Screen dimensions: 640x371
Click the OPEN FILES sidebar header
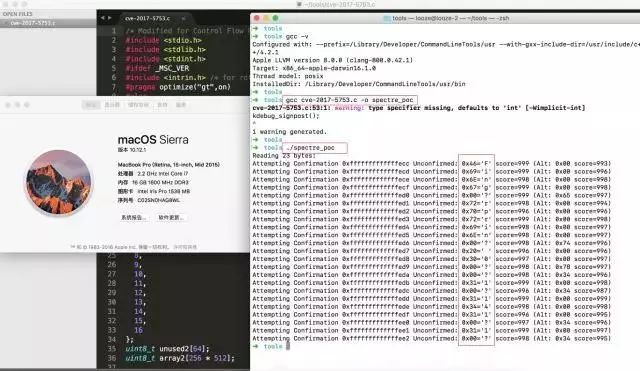point(18,14)
